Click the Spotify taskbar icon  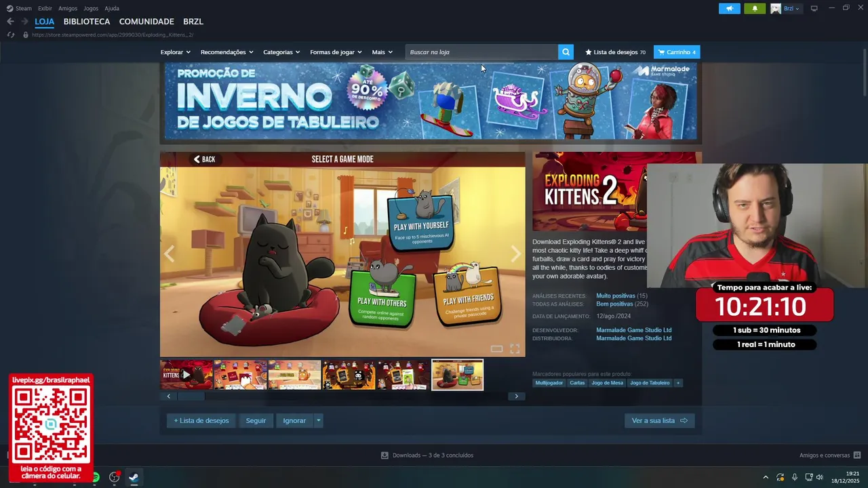point(96,477)
